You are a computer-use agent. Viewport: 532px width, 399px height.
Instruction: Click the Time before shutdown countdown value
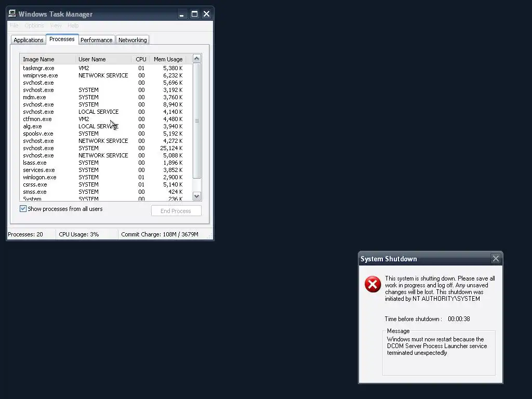point(459,319)
